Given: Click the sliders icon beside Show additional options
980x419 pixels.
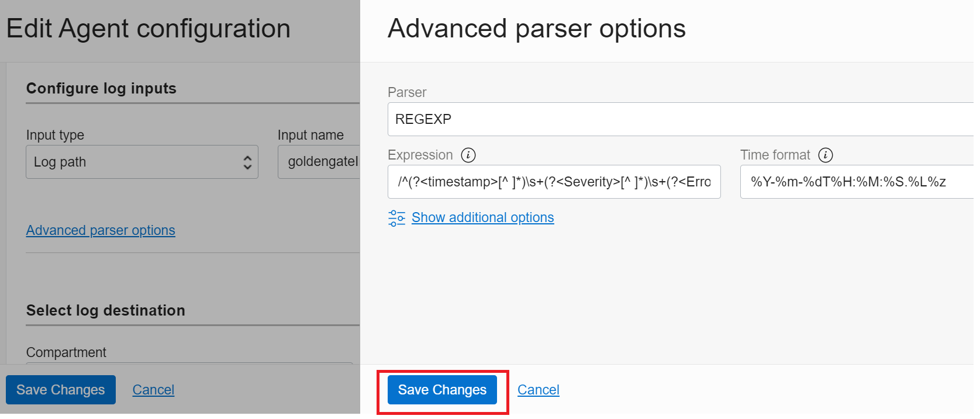Looking at the screenshot, I should point(396,218).
